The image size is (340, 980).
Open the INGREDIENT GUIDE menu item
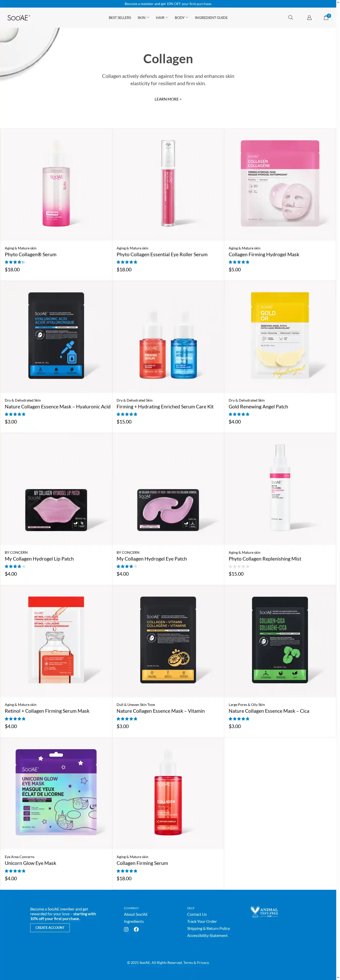tap(211, 17)
